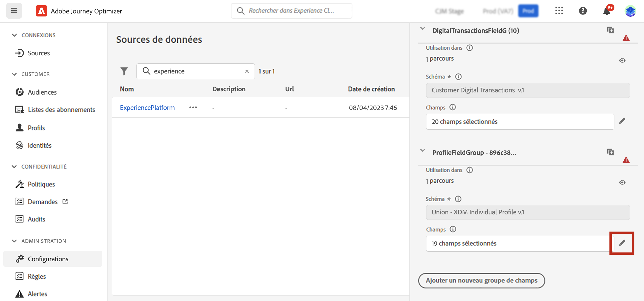Go to Configurations in the sidebar
The height and width of the screenshot is (301, 644).
coord(48,259)
